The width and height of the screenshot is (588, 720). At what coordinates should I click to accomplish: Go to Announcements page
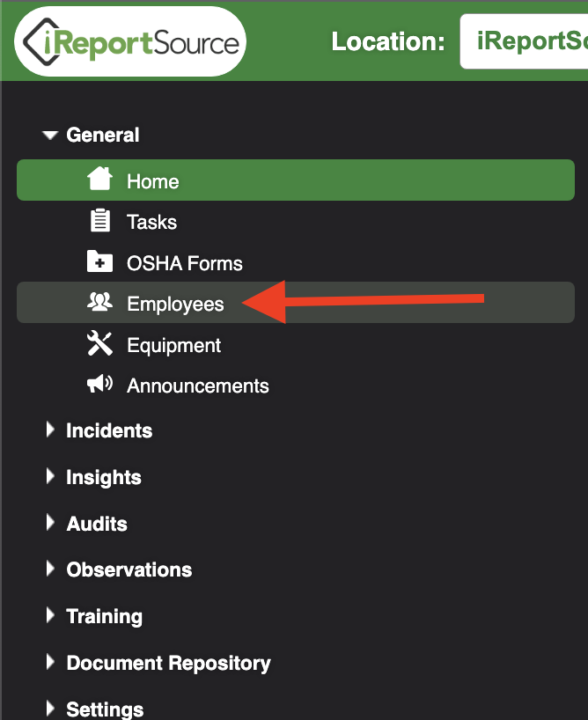pyautogui.click(x=296, y=385)
